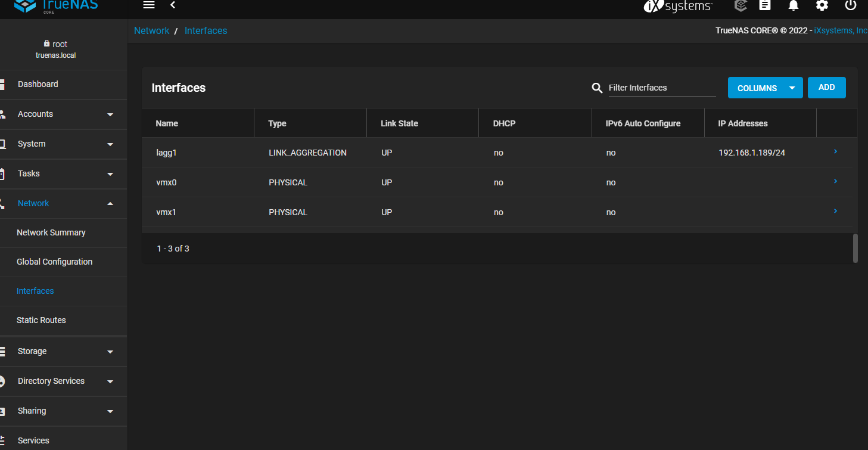Image resolution: width=868 pixels, height=450 pixels.
Task: Click the Filter Interfaces search field
Action: (662, 88)
